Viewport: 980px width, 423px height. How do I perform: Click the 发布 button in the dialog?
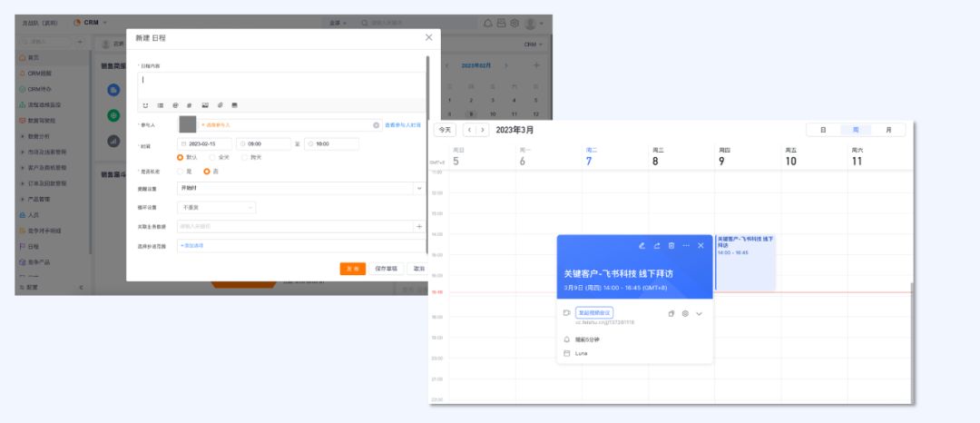(352, 269)
